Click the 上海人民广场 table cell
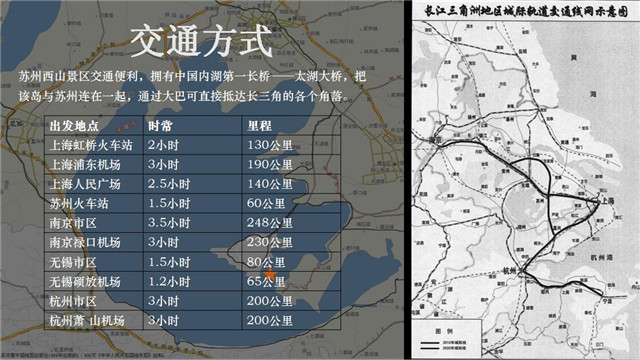This screenshot has width=640, height=360. click(94, 184)
